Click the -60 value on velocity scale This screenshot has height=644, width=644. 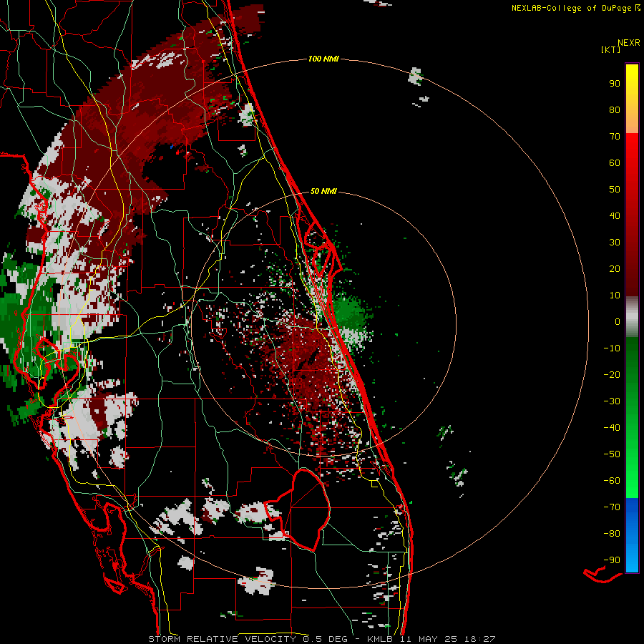tap(612, 481)
